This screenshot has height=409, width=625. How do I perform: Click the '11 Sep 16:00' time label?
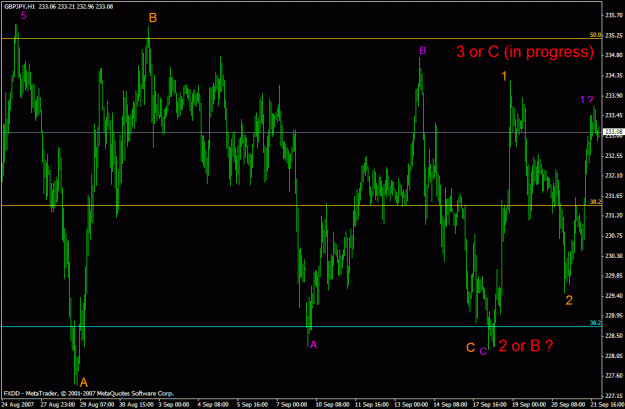coord(372,404)
